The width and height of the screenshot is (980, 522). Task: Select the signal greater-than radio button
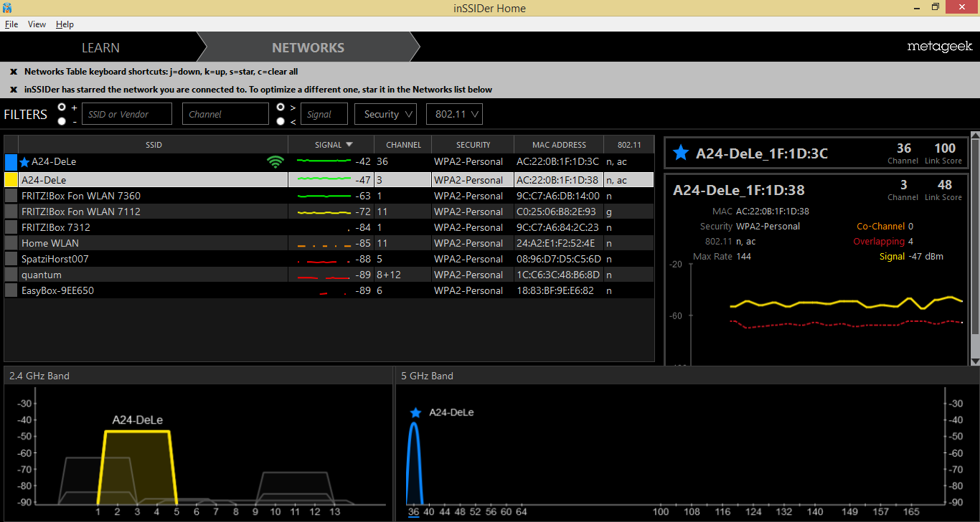281,107
